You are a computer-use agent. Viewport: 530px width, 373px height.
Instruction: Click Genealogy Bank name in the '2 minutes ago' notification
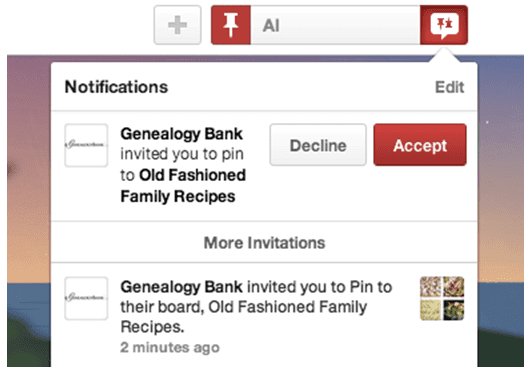182,287
